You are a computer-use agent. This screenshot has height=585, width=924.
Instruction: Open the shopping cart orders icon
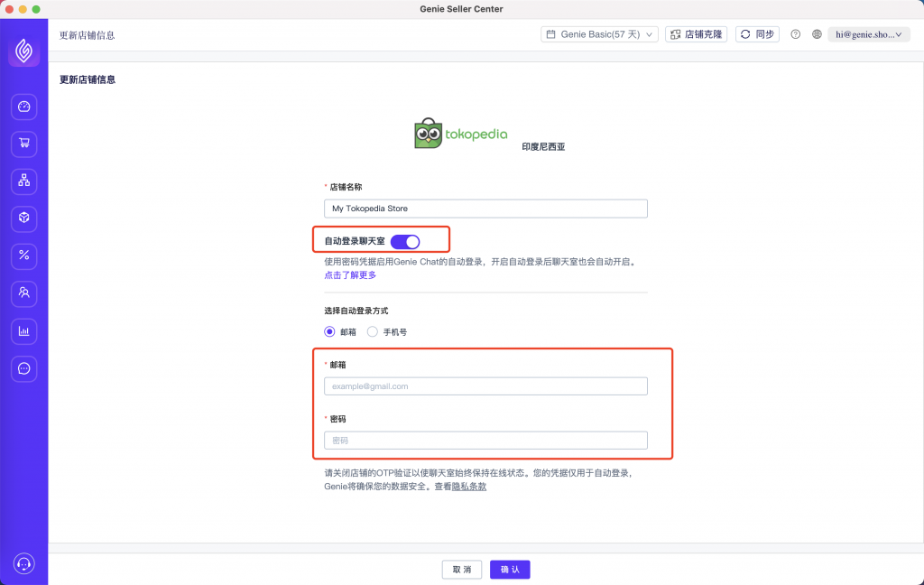pos(24,144)
